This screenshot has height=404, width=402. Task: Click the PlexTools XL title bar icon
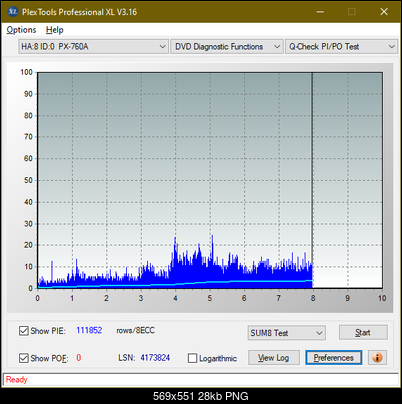pos(13,12)
